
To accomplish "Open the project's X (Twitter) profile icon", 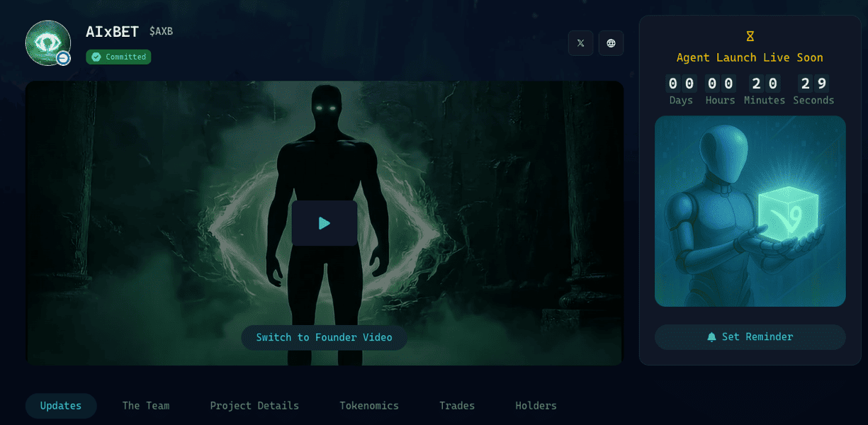I will click(x=581, y=43).
